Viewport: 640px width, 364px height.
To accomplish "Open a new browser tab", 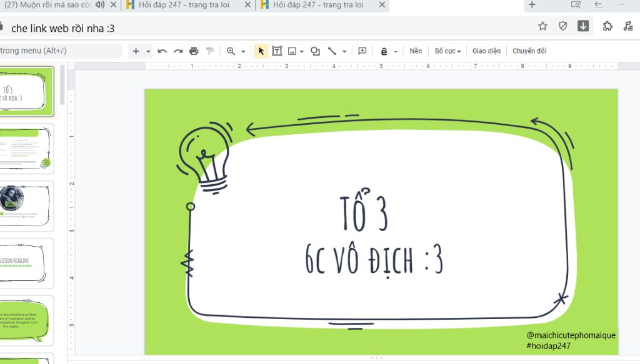I will 532,5.
